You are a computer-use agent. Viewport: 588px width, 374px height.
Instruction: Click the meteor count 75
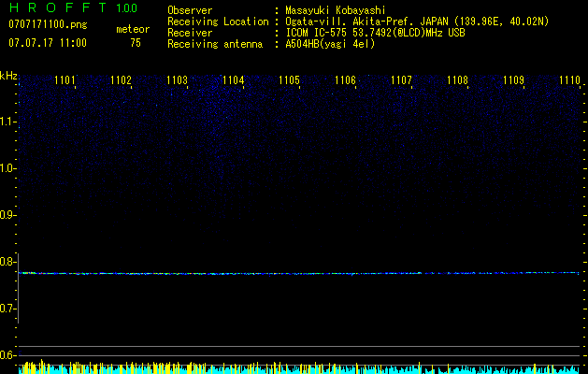(x=136, y=43)
